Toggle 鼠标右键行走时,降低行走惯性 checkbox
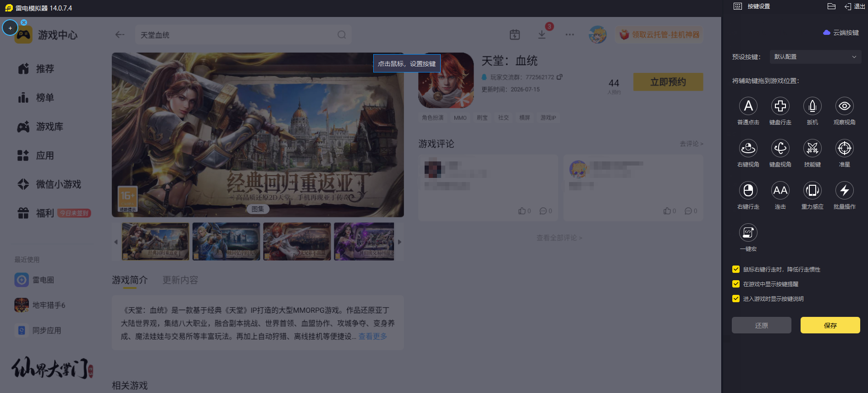Image resolution: width=868 pixels, height=393 pixels. coord(736,269)
